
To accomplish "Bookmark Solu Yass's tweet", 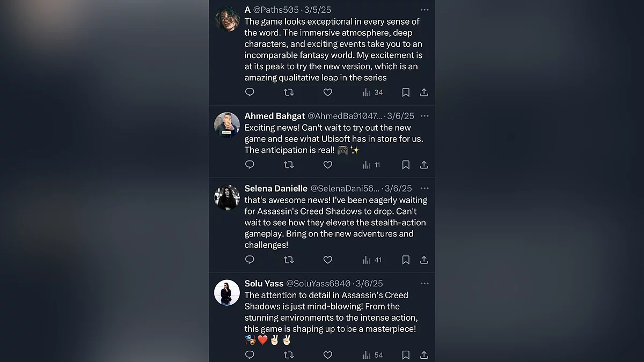I will [x=406, y=354].
